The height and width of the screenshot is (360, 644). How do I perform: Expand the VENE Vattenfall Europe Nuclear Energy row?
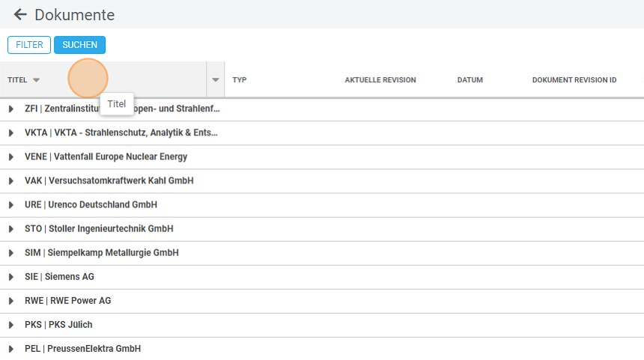tap(11, 157)
